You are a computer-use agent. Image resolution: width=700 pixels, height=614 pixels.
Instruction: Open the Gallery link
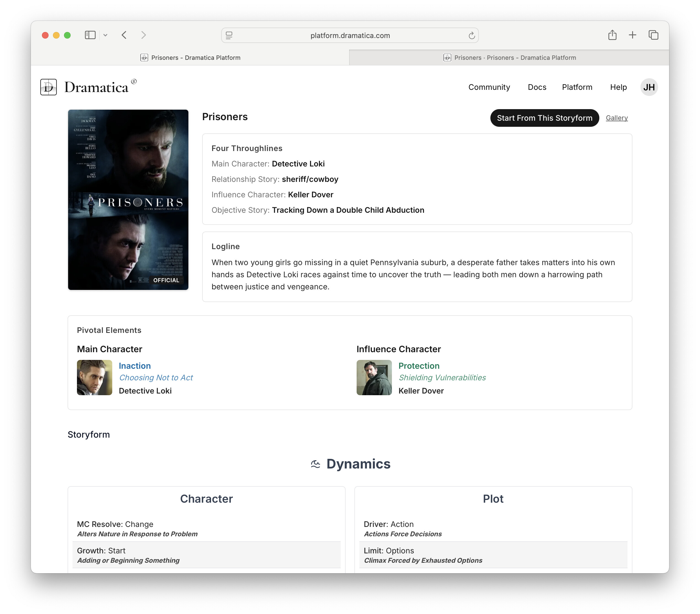pos(616,118)
